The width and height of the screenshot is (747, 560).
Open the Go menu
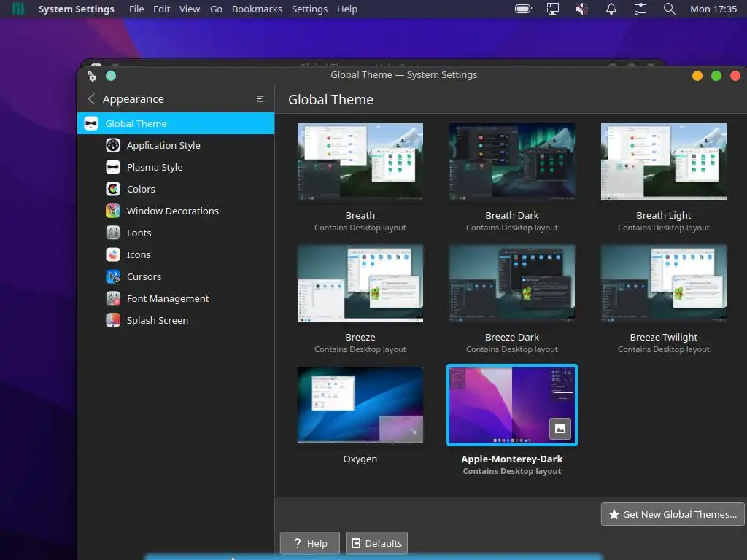(216, 9)
